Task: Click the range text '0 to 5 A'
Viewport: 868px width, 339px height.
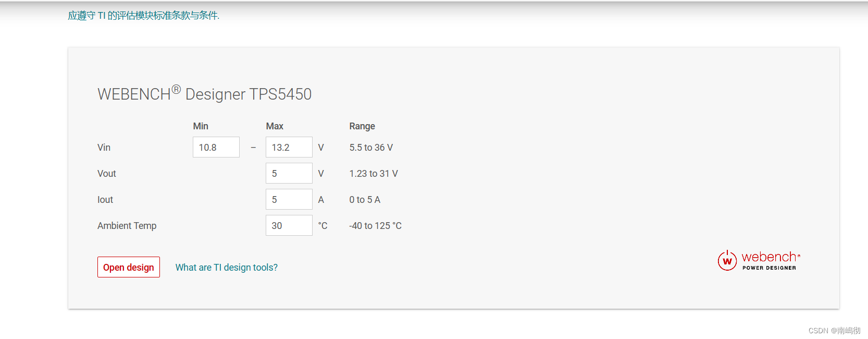Action: 365,200
